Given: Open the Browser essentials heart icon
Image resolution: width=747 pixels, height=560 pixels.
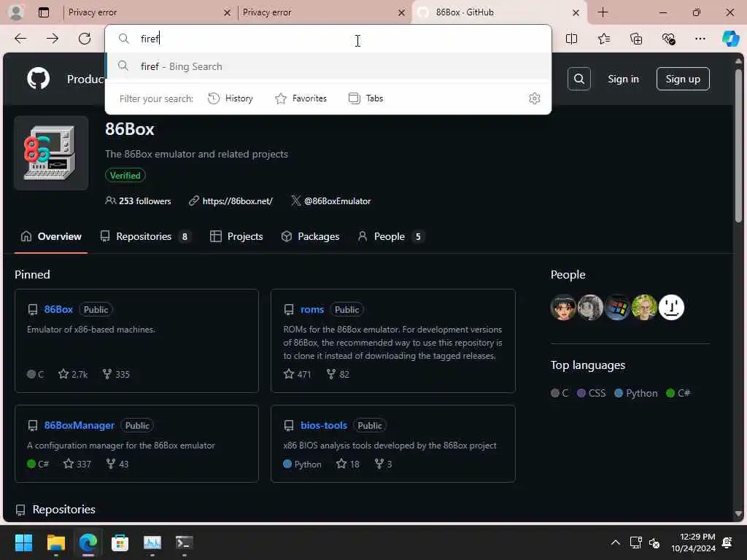Looking at the screenshot, I should pos(668,39).
